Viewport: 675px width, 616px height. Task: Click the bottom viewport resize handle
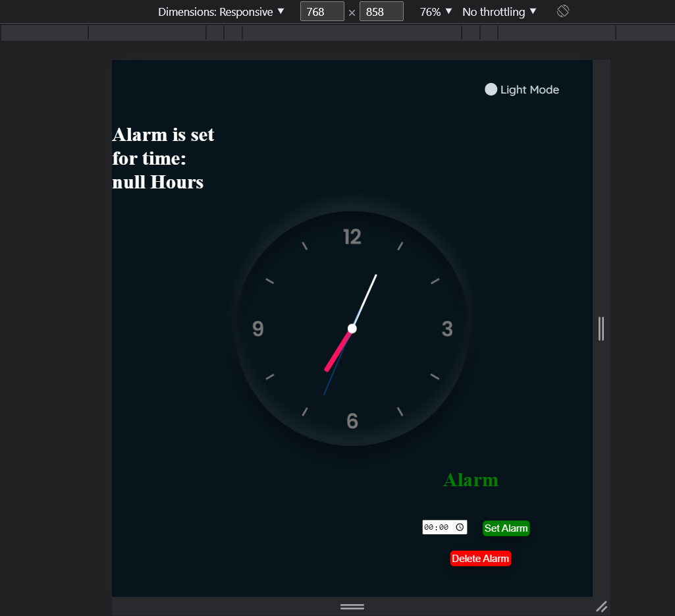click(x=352, y=606)
